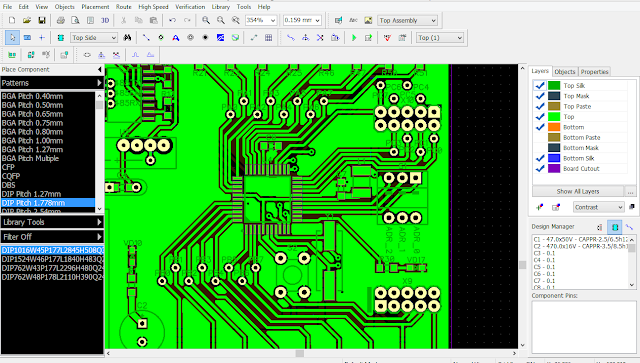The image size is (640, 363).
Task: Switch to the Objects tab
Action: tap(565, 72)
